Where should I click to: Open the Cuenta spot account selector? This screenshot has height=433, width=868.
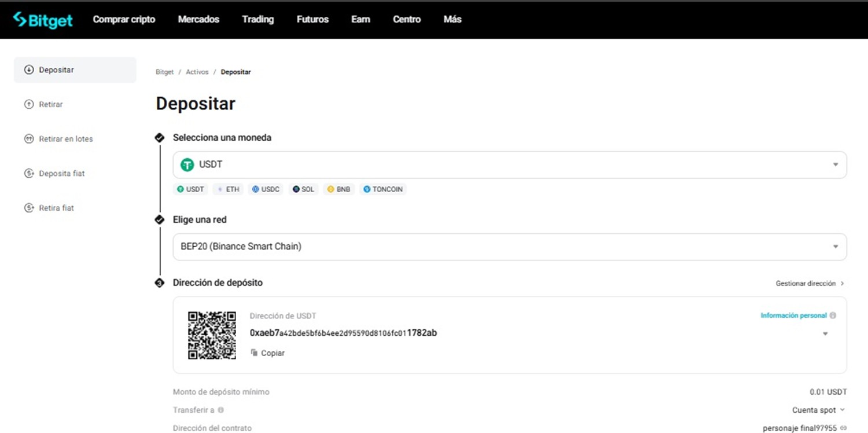point(818,410)
